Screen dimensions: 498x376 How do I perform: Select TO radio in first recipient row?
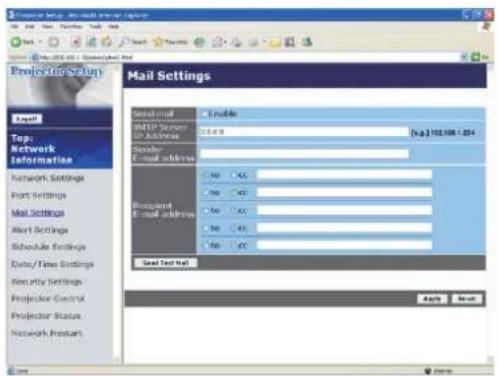(x=206, y=175)
